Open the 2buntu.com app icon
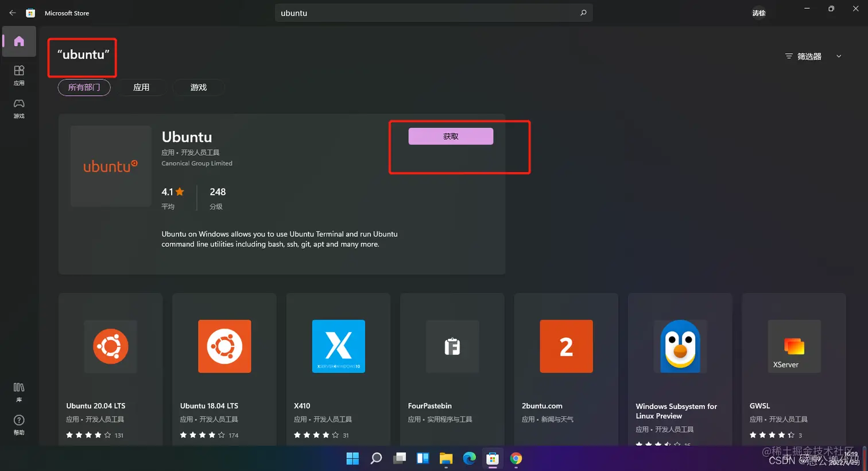Screen dimensions: 868x471 point(567,346)
